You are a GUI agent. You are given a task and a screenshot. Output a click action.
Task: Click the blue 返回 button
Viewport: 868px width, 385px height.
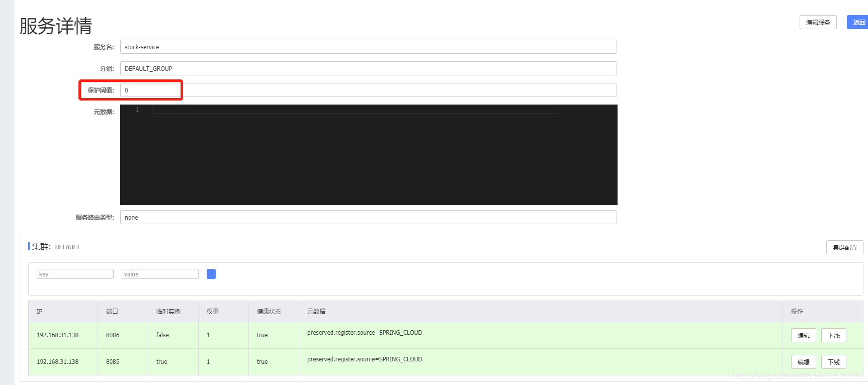pos(858,22)
